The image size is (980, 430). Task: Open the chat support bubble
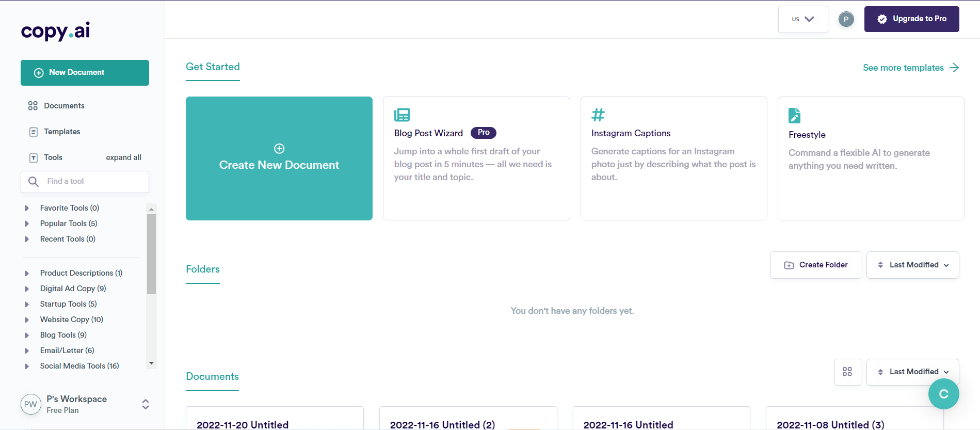point(943,394)
